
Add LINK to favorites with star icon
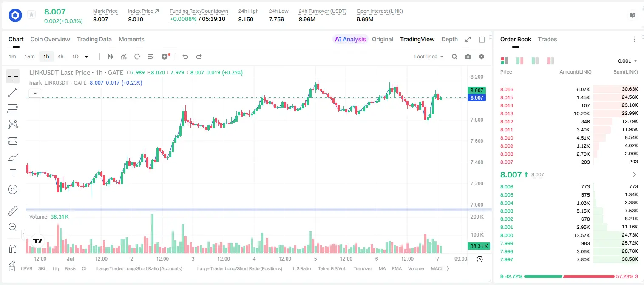pos(31,15)
